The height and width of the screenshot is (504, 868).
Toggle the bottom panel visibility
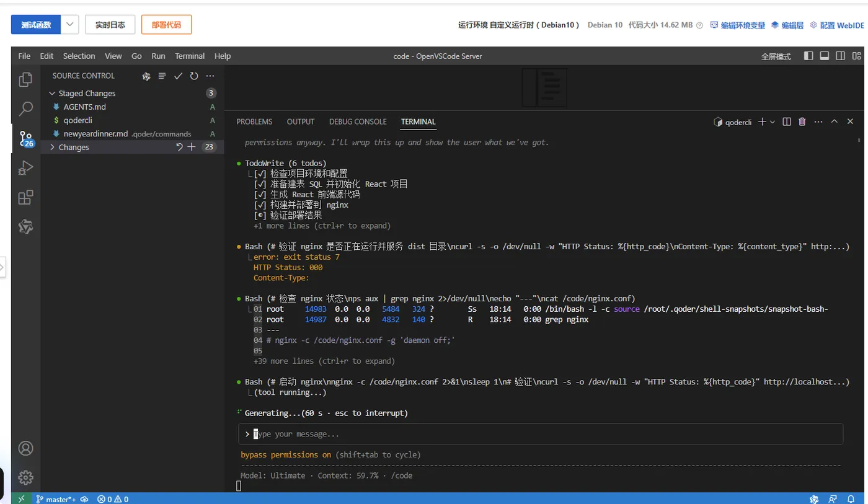[x=825, y=56]
